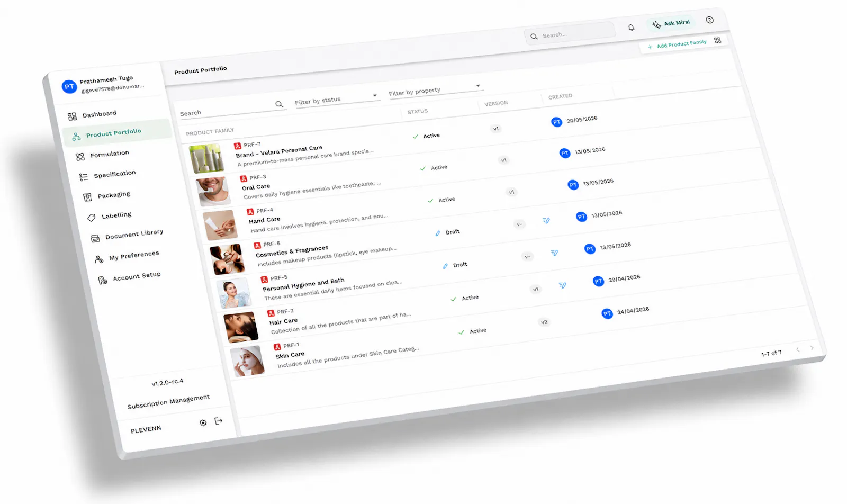Open the Skin Care family
This screenshot has height=504, width=847.
(290, 355)
